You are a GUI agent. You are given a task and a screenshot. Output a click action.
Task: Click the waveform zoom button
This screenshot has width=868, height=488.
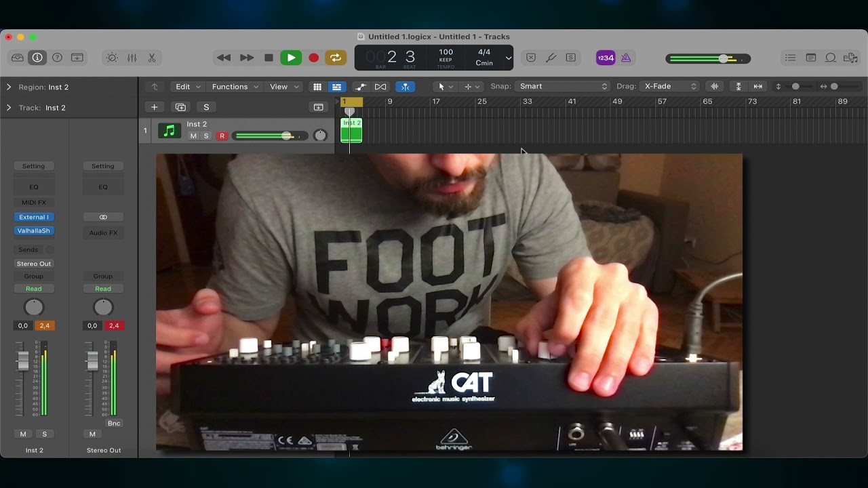714,87
